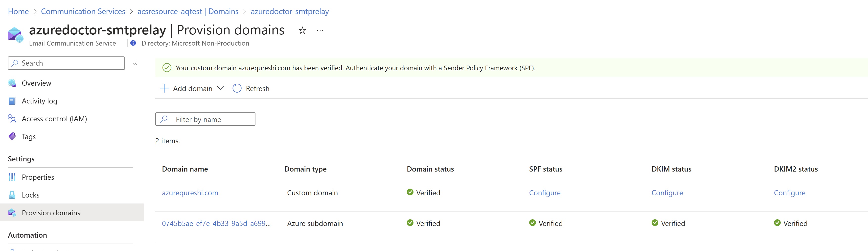Click the Custom domain cell
The height and width of the screenshot is (251, 868).
312,193
